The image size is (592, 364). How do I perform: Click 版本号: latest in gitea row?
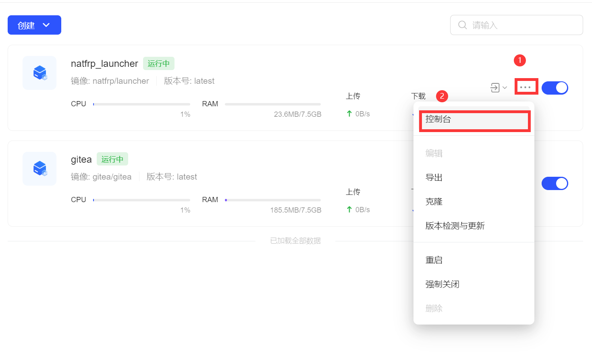(x=172, y=177)
